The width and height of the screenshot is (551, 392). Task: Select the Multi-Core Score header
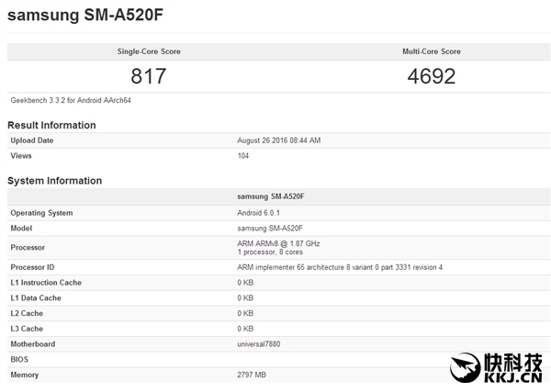point(432,51)
